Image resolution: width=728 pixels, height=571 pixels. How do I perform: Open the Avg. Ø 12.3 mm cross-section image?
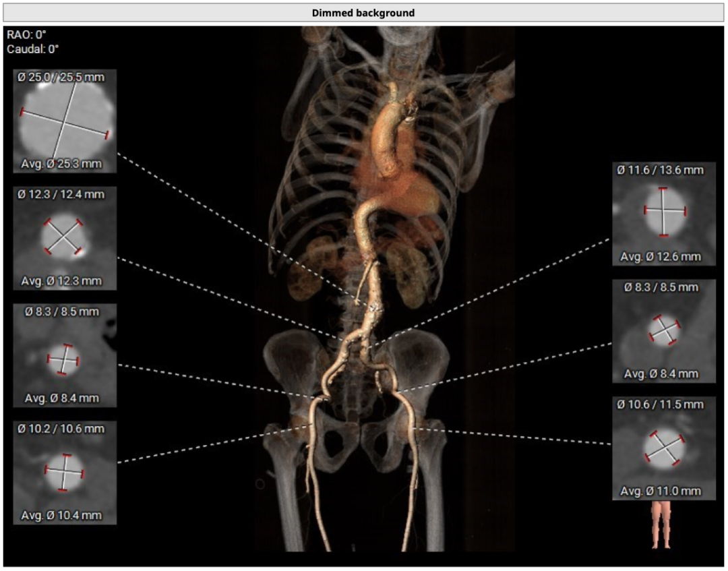tap(65, 237)
